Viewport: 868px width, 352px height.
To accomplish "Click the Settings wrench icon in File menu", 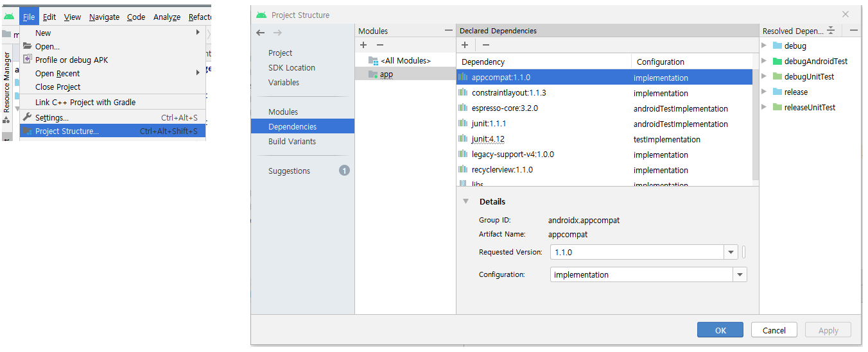I will 27,117.
